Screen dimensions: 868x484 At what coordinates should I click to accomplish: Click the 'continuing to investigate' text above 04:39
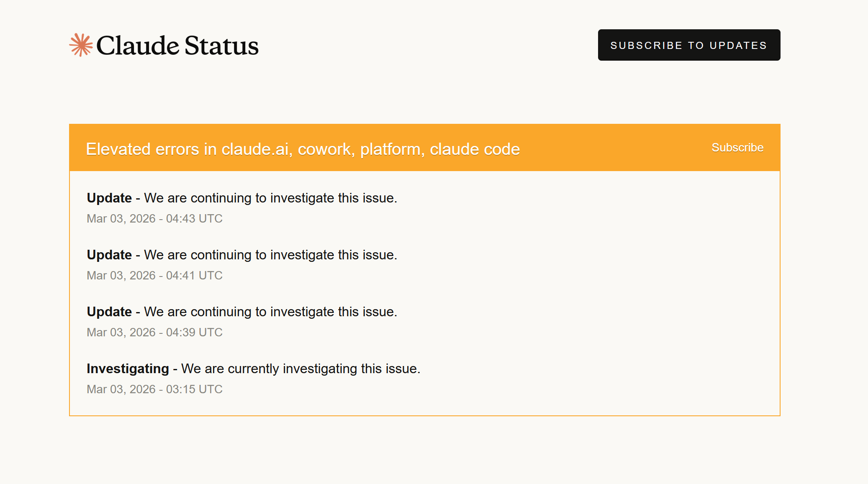coord(270,312)
